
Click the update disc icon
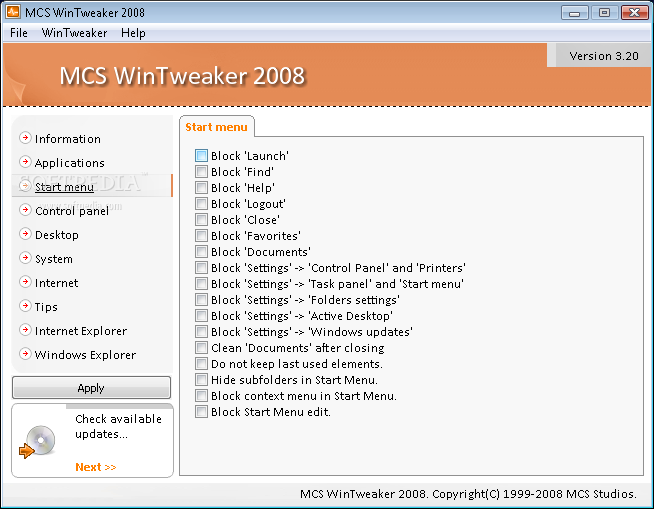pos(38,442)
